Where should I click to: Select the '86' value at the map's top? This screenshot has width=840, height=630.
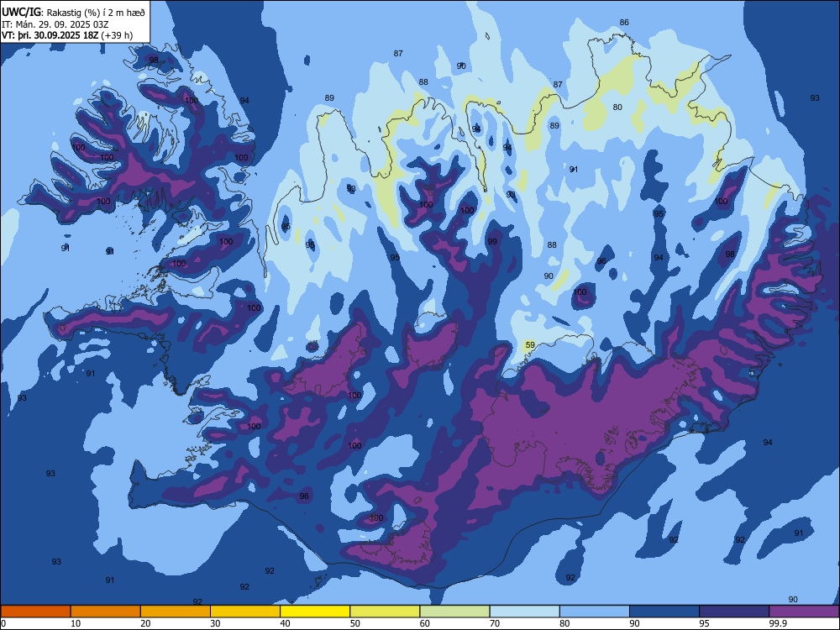click(624, 23)
